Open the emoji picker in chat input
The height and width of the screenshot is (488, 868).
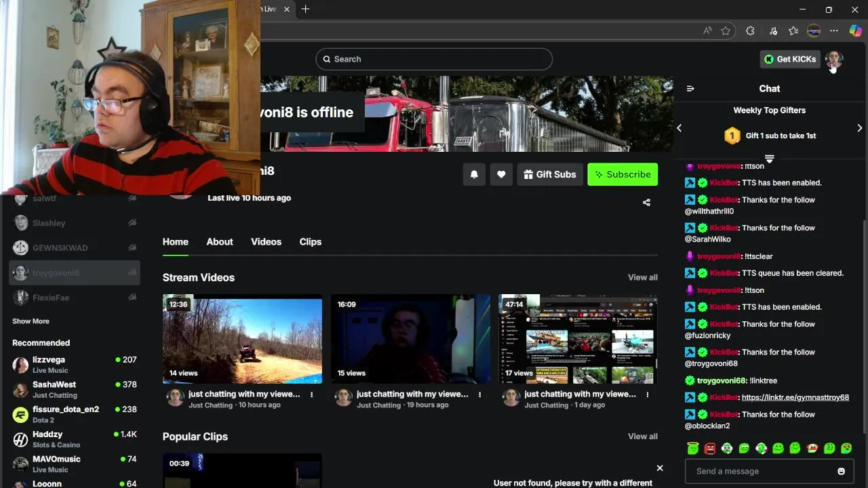(x=841, y=471)
